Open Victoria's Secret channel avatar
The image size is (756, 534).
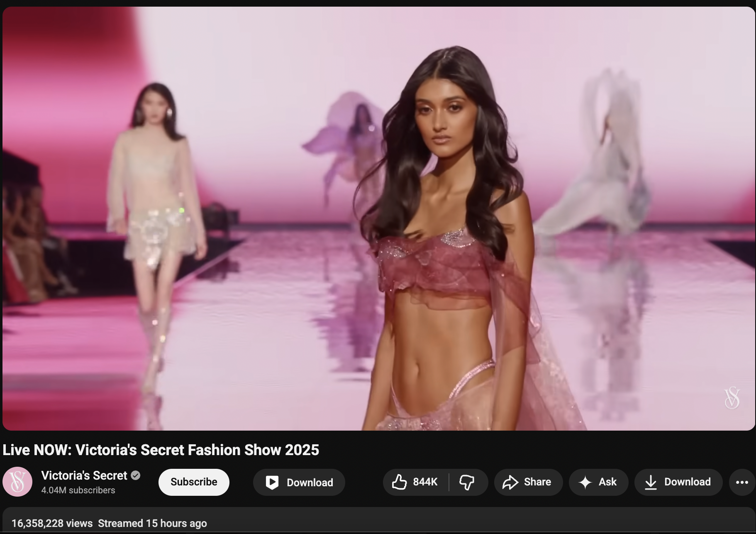pos(17,482)
